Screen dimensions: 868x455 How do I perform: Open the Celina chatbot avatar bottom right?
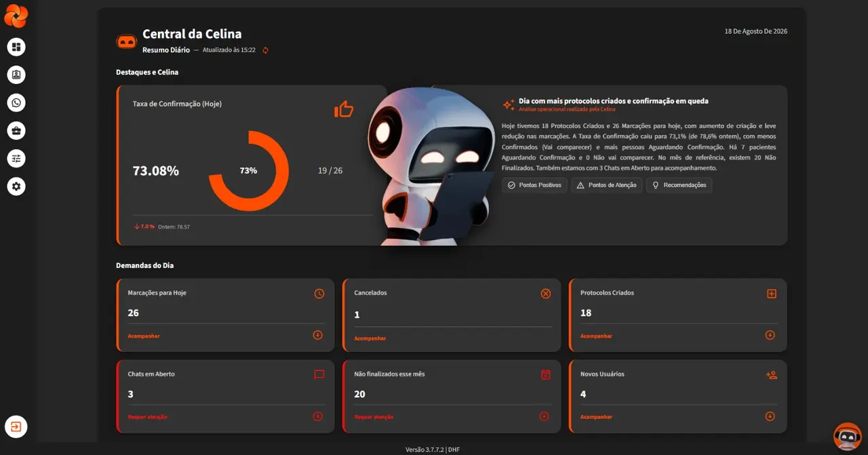[847, 437]
